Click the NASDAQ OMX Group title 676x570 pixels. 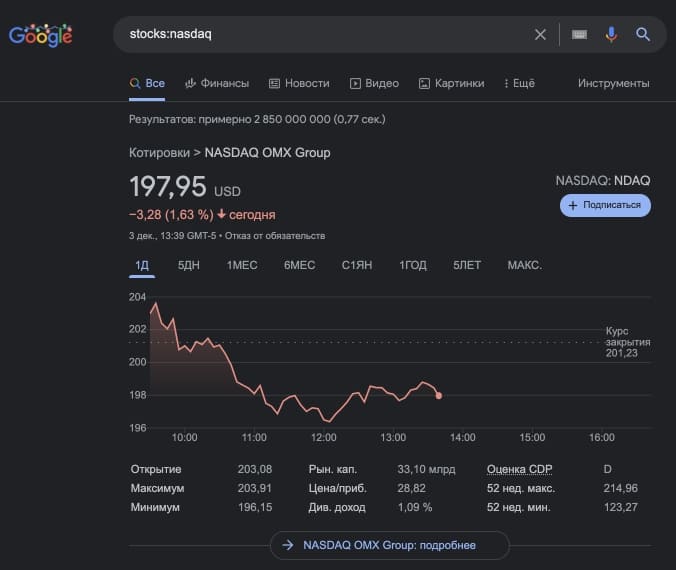tap(267, 153)
